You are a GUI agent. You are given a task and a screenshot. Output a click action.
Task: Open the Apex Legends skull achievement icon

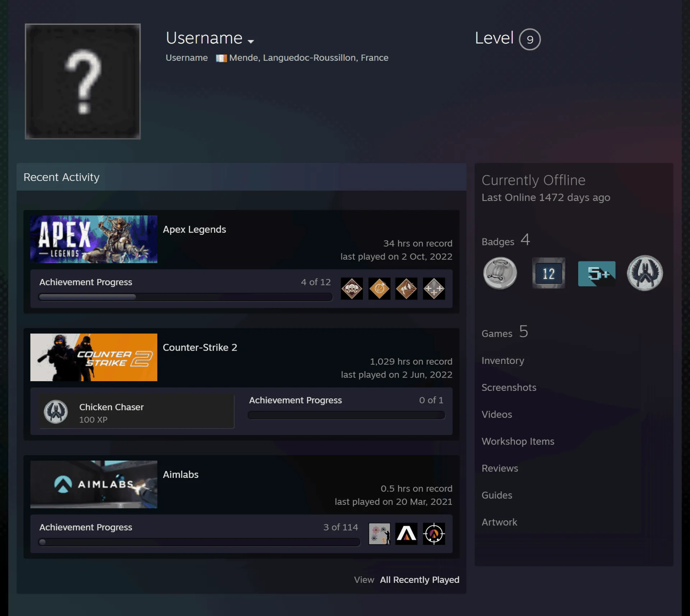[x=351, y=288]
